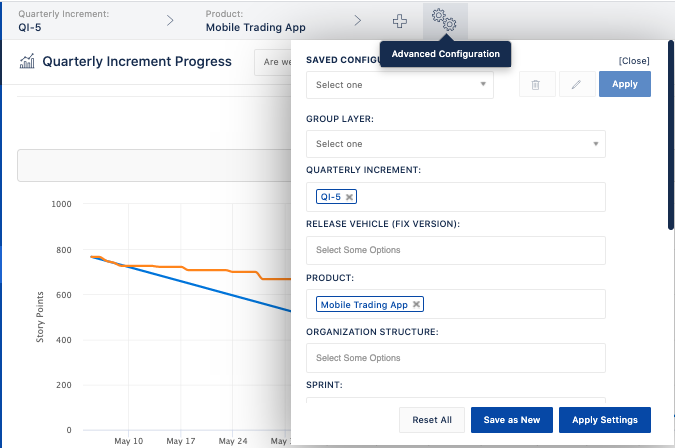The width and height of the screenshot is (675, 448).
Task: Remove the QI-5 tag with its x
Action: point(350,197)
